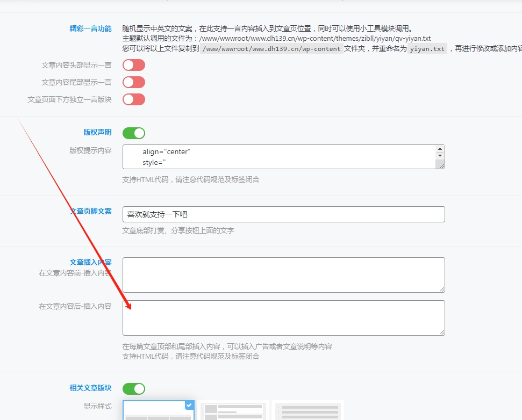Image resolution: width=522 pixels, height=420 pixels.
Task: Focus the 在文章内容前-插入内容 textarea
Action: click(284, 275)
